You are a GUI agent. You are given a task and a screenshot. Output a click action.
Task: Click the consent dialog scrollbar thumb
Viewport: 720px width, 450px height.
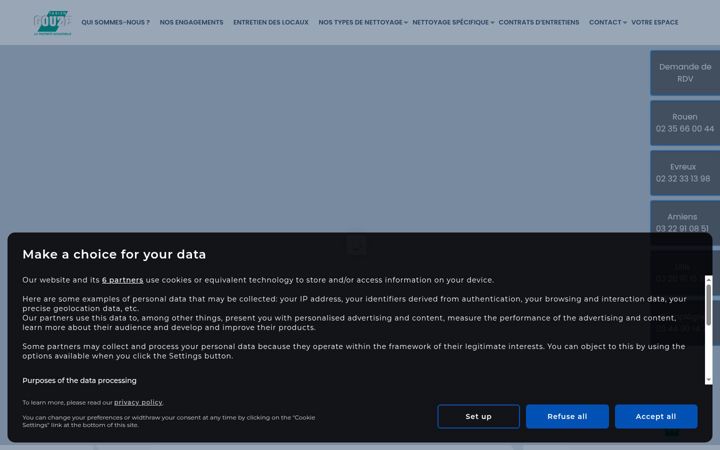click(709, 305)
